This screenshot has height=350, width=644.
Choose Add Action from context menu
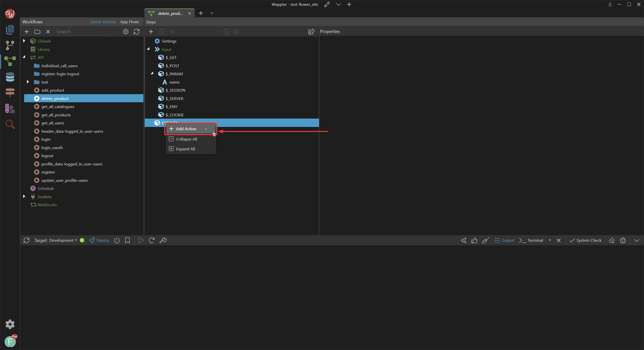(x=191, y=129)
